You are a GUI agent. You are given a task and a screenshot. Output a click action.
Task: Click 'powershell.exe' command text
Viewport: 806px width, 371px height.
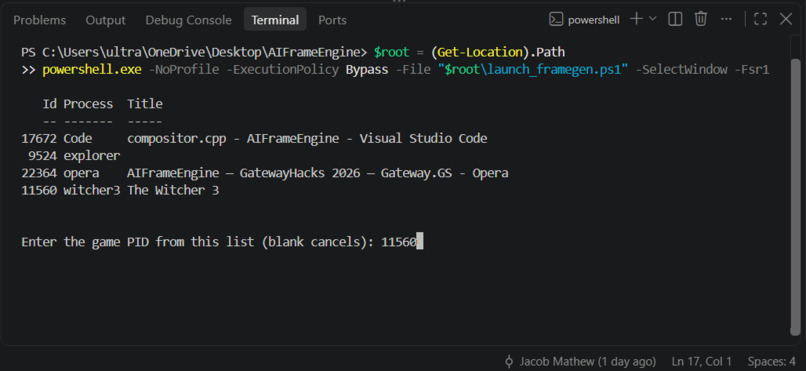[x=92, y=69]
